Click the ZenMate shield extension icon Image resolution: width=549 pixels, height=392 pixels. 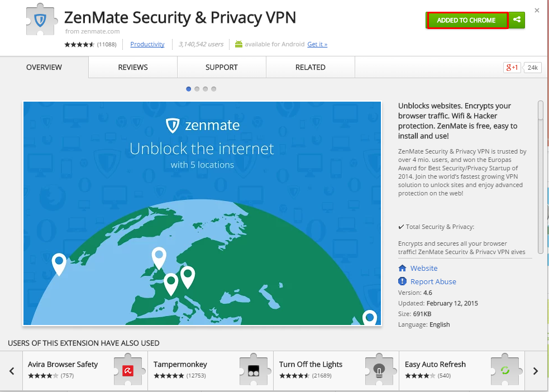[41, 20]
